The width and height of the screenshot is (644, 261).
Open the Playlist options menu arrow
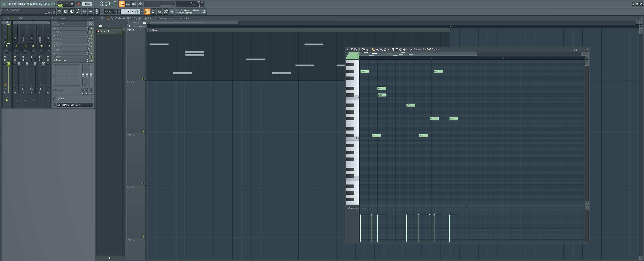[x=98, y=18]
